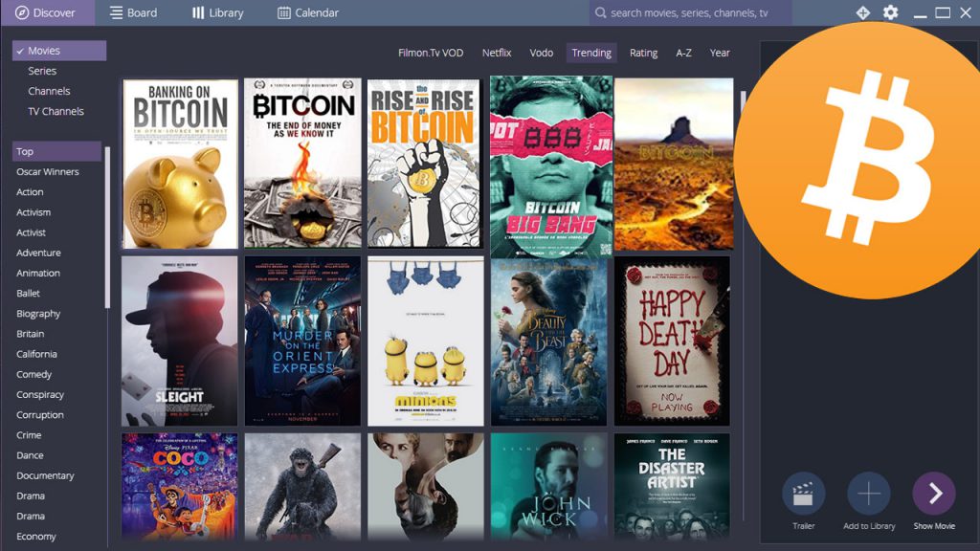Click the Trailer clapperboard icon
The image size is (980, 551).
click(x=803, y=494)
